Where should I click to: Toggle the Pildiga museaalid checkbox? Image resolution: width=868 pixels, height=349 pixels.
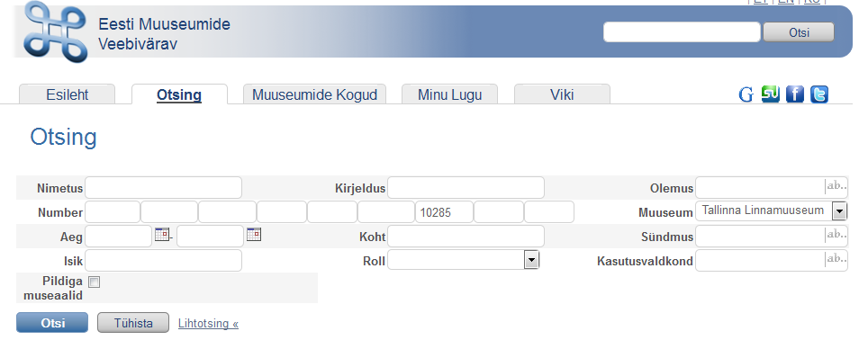(95, 282)
